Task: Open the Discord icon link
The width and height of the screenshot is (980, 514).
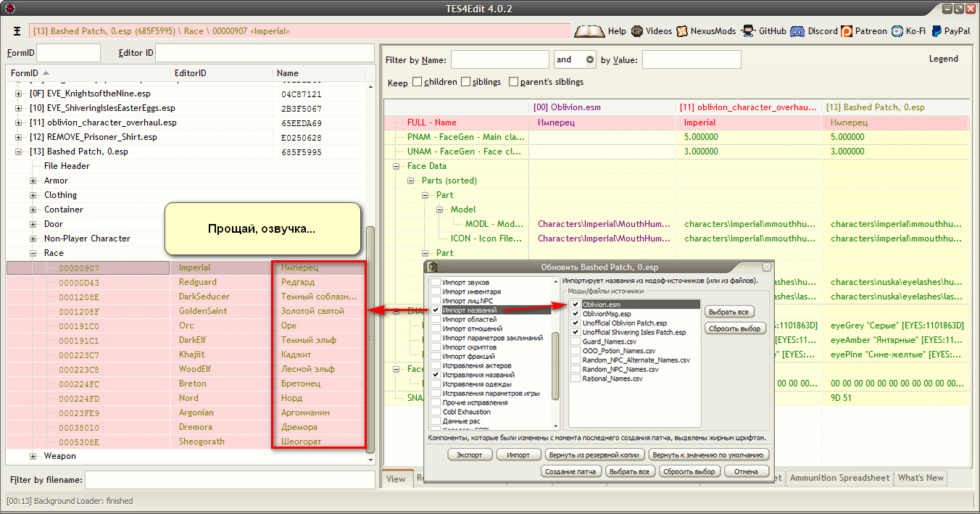Action: coord(797,31)
